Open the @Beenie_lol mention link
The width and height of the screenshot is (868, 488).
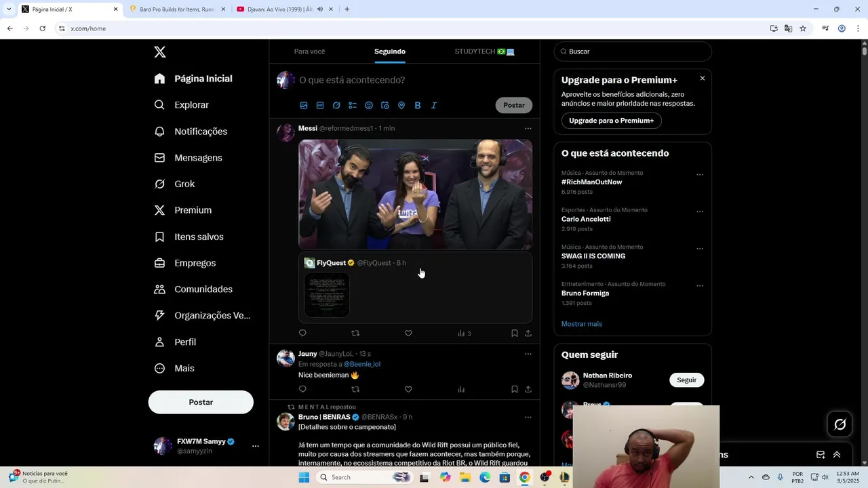(362, 364)
